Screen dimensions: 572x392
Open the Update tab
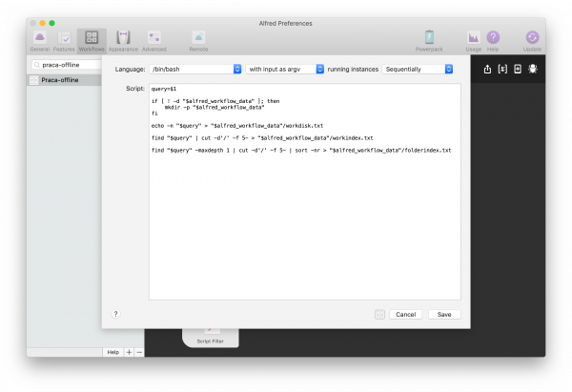point(532,41)
